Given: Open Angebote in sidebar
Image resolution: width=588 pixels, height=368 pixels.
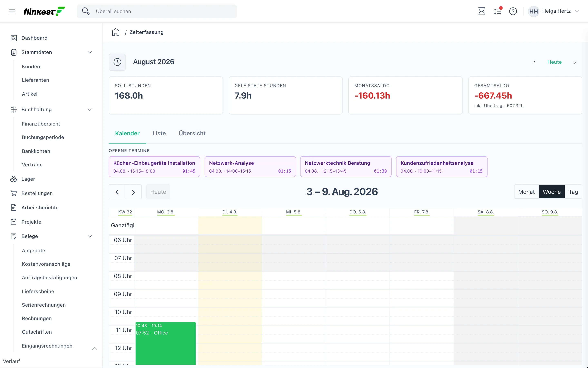Looking at the screenshot, I should click(33, 251).
